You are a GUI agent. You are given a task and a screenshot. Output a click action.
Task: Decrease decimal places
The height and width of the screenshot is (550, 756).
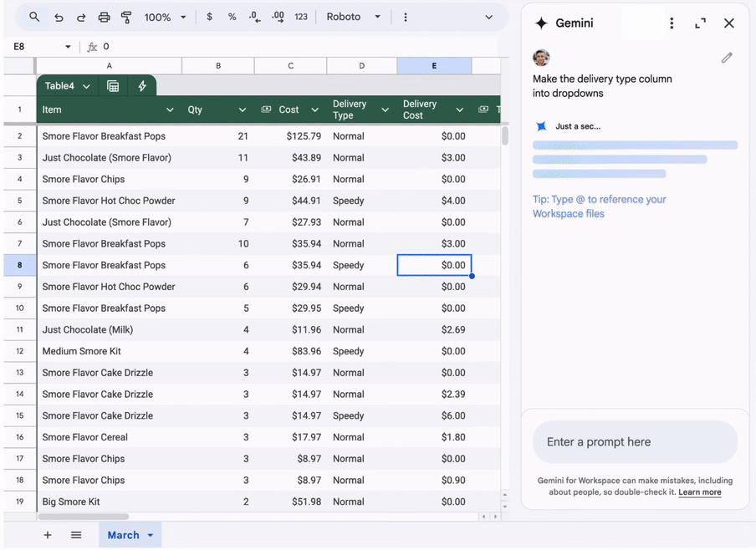tap(254, 16)
